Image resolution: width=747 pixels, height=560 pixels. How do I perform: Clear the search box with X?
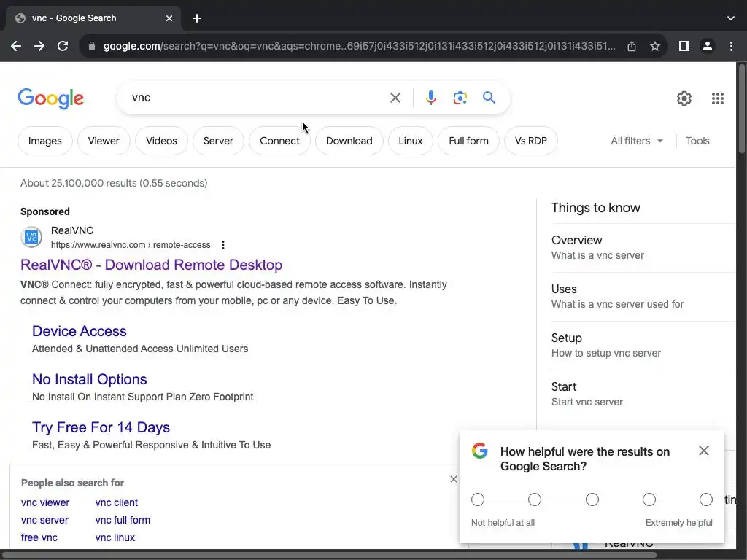click(x=395, y=98)
